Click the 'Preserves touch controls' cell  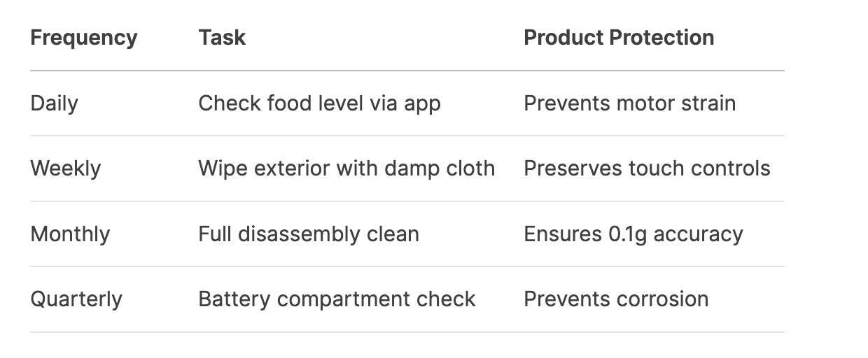pos(647,169)
